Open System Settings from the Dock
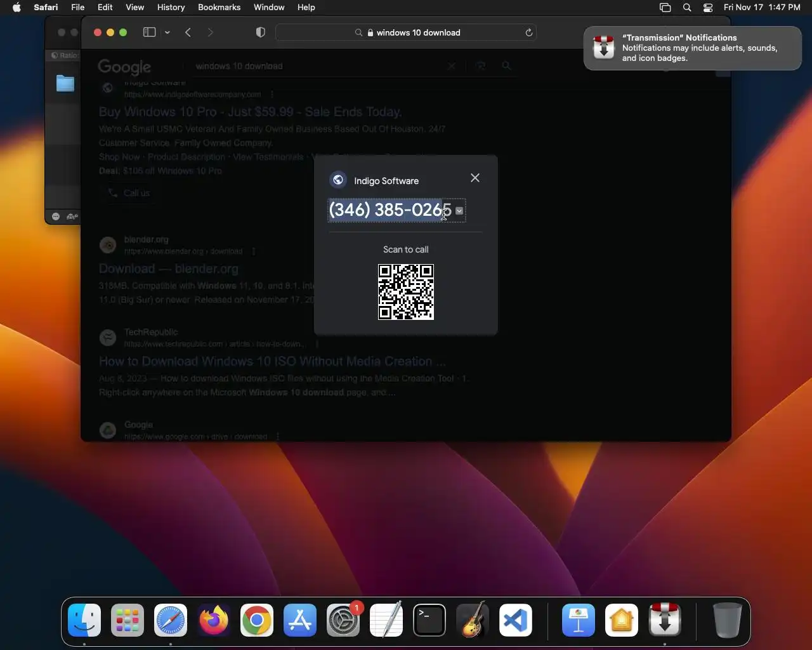This screenshot has width=812, height=650. [343, 620]
